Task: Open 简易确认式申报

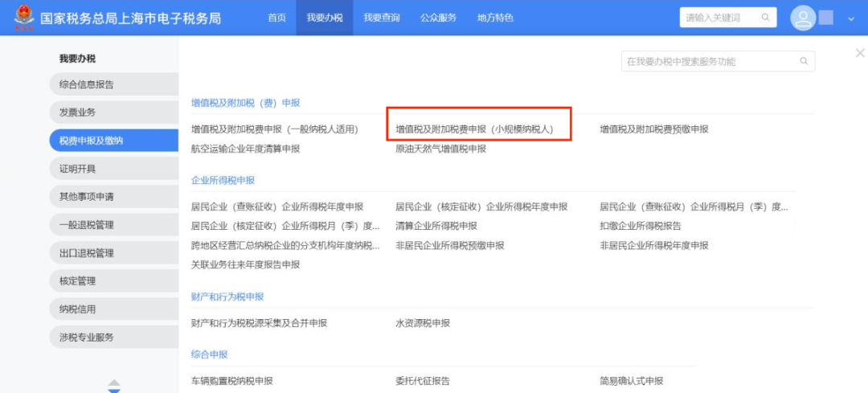Action: click(632, 381)
